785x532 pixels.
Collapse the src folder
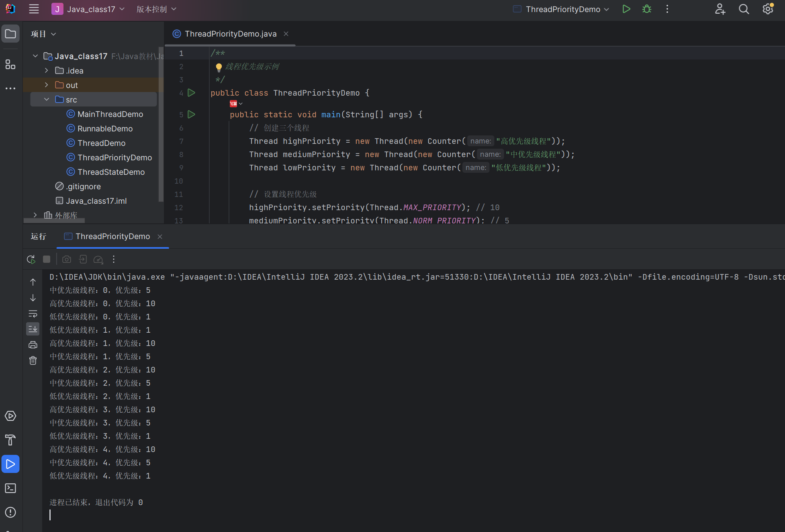click(x=47, y=99)
